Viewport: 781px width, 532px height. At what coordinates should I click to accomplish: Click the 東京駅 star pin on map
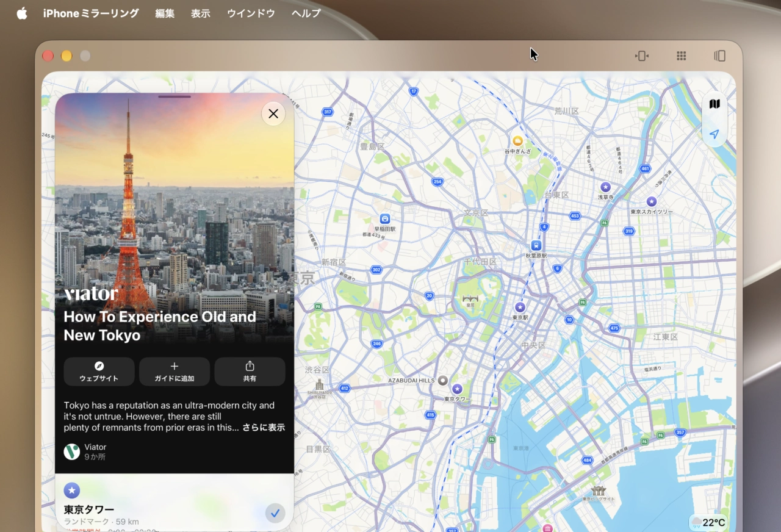pyautogui.click(x=520, y=307)
